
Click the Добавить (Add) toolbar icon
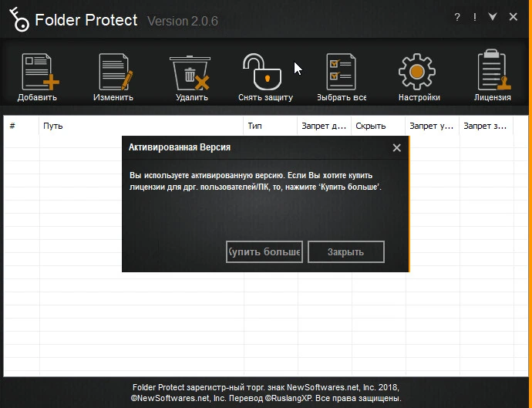pos(39,72)
